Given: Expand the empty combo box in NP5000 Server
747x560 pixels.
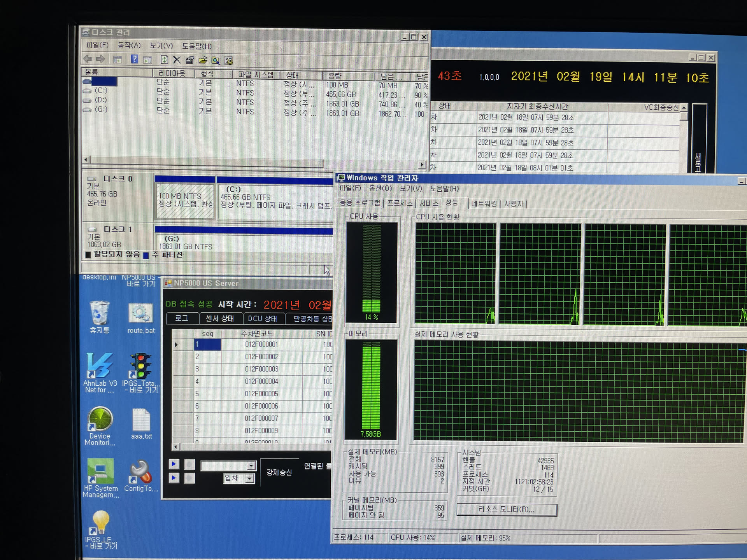Looking at the screenshot, I should pos(251,465).
